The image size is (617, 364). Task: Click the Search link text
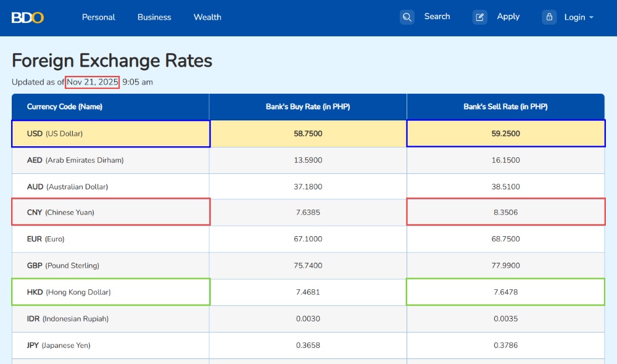pos(437,17)
